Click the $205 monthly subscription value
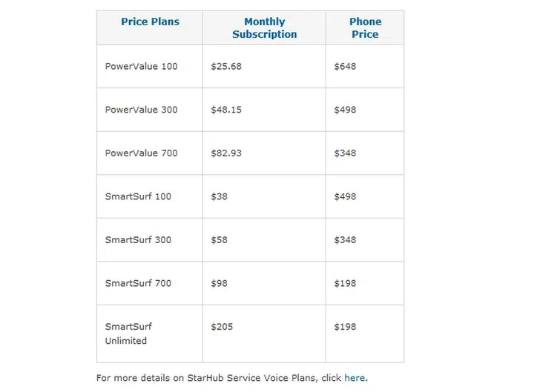The width and height of the screenshot is (534, 392). (x=222, y=327)
